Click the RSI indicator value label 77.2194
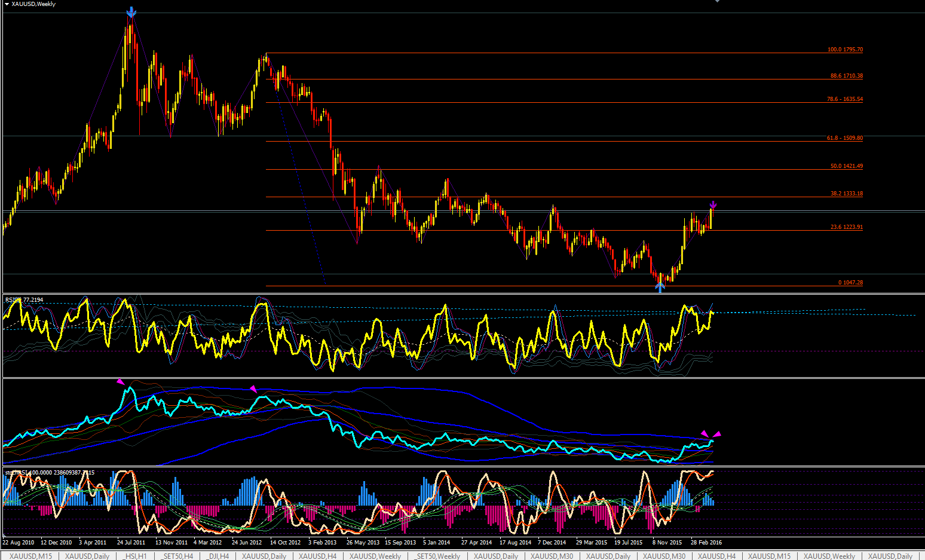 tap(33, 300)
